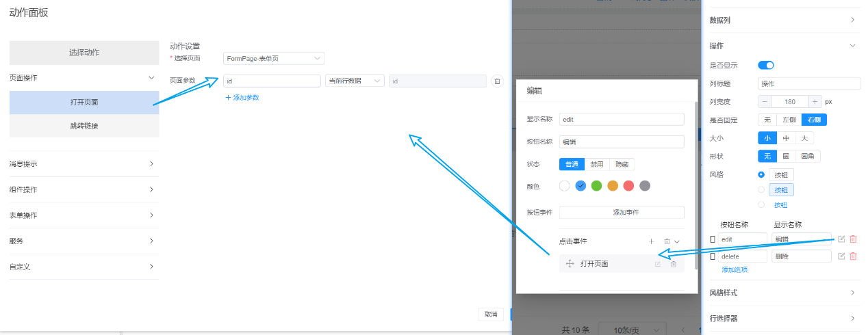Set button state to 禁用
The image size is (868, 335).
597,164
